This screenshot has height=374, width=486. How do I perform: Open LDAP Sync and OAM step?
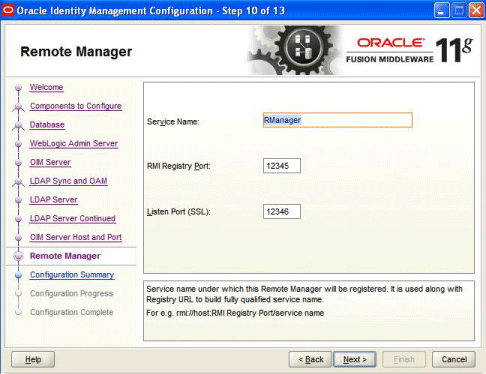pyautogui.click(x=68, y=181)
